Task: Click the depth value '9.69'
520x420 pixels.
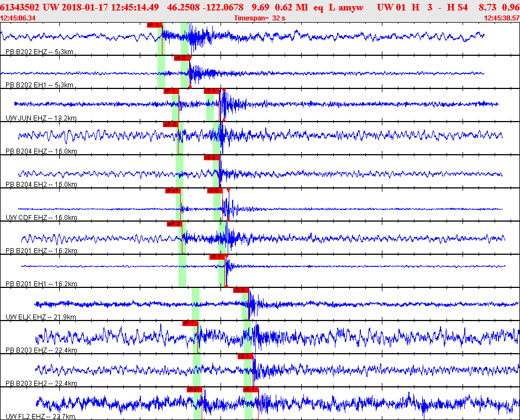Action: (260, 7)
